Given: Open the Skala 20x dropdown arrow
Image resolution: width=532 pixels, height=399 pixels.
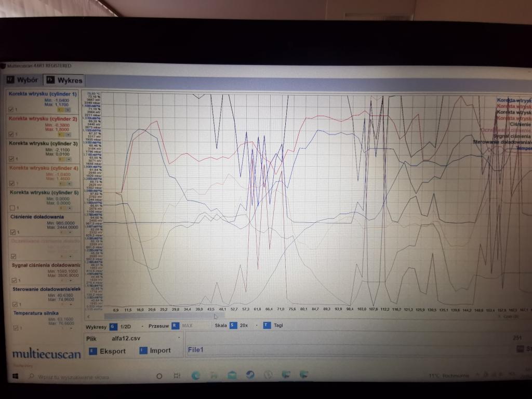Looking at the screenshot, I should (x=257, y=325).
